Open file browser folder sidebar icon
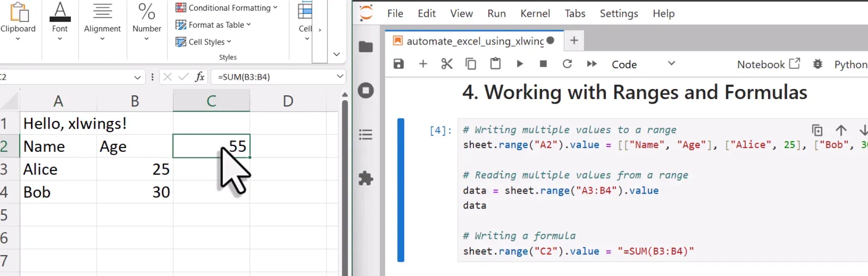The width and height of the screenshot is (868, 276). coord(366,46)
